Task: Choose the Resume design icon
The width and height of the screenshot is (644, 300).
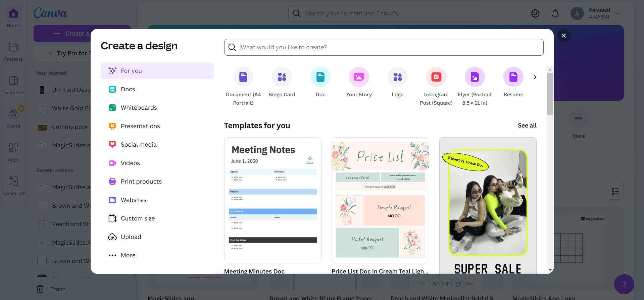Action: tap(513, 77)
